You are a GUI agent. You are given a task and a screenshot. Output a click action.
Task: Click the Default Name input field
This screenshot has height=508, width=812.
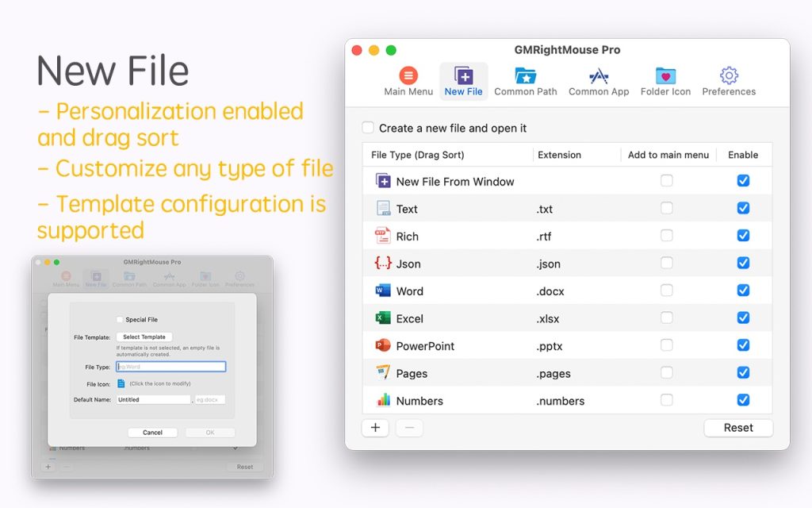(x=153, y=399)
